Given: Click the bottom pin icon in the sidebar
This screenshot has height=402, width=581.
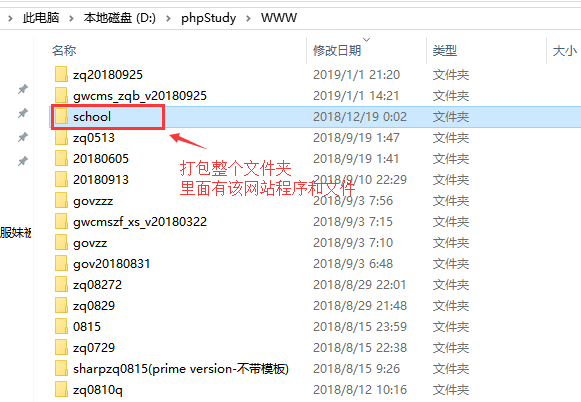Looking at the screenshot, I should coord(23,161).
